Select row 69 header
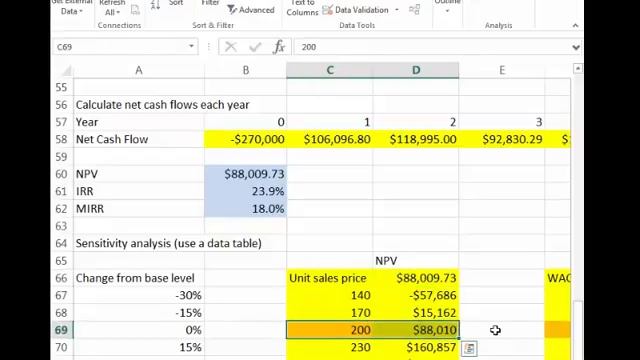The height and width of the screenshot is (360, 640). point(62,330)
